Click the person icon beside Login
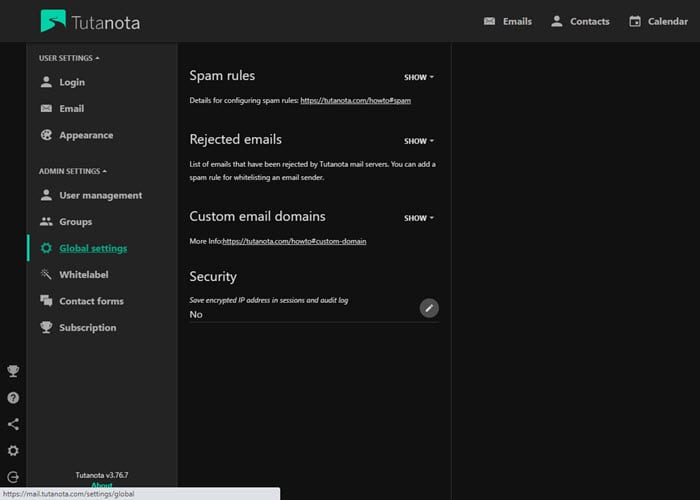Image resolution: width=700 pixels, height=500 pixels. point(46,82)
